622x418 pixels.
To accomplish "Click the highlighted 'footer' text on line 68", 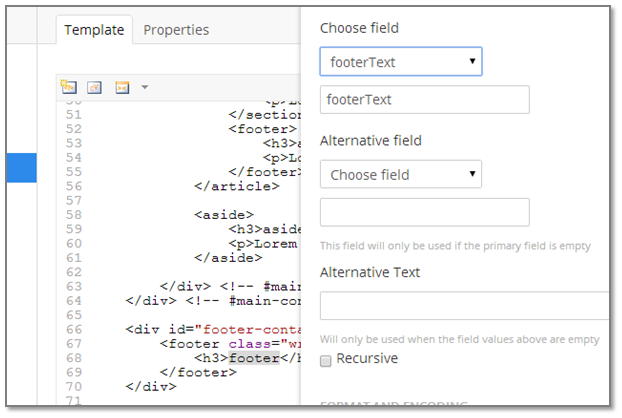I will [254, 358].
